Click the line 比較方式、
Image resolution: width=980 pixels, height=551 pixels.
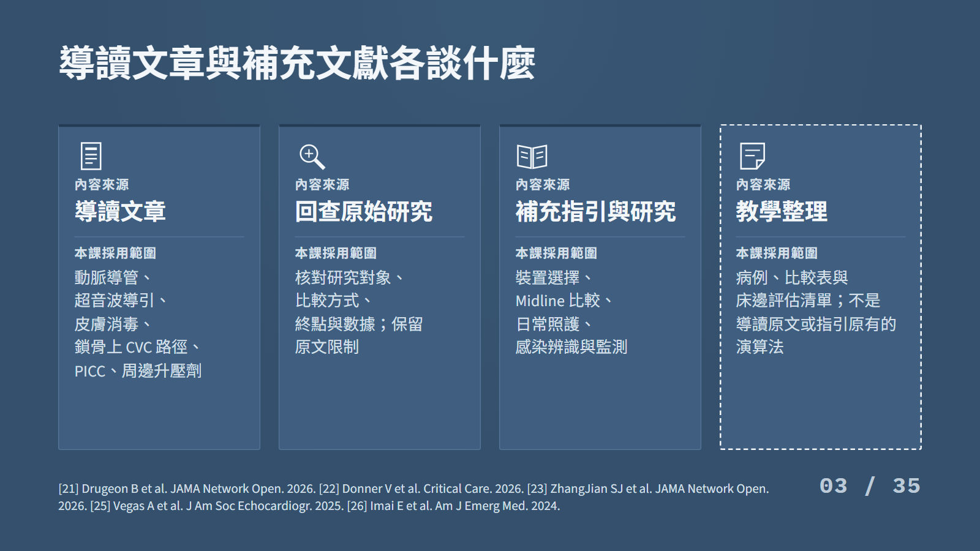334,301
